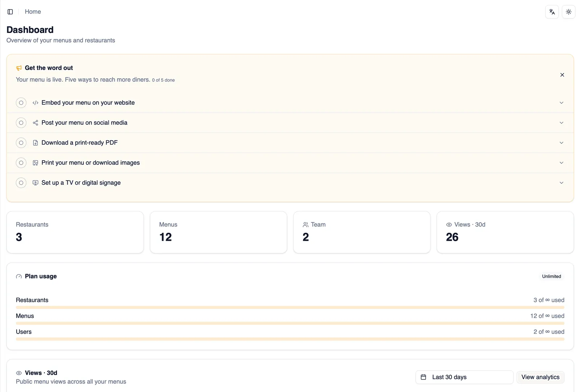
Task: Click the calendar icon in date range picker
Action: [423, 377]
